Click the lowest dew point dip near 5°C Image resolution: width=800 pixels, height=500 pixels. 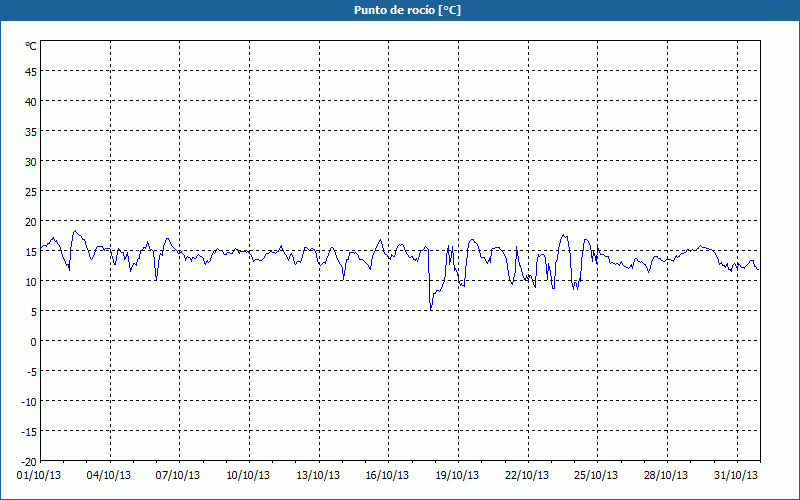[431, 309]
